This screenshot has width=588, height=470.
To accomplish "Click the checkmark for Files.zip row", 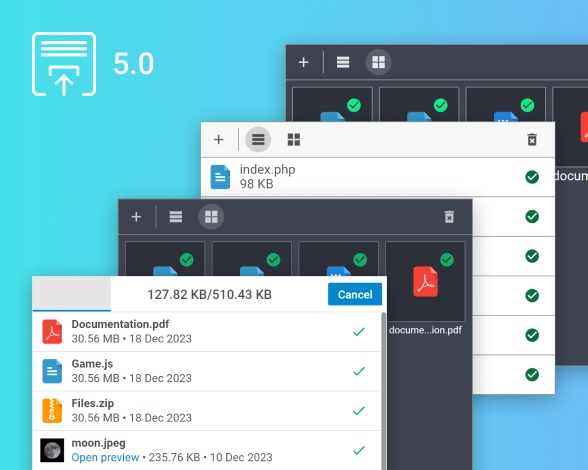I will 359,411.
